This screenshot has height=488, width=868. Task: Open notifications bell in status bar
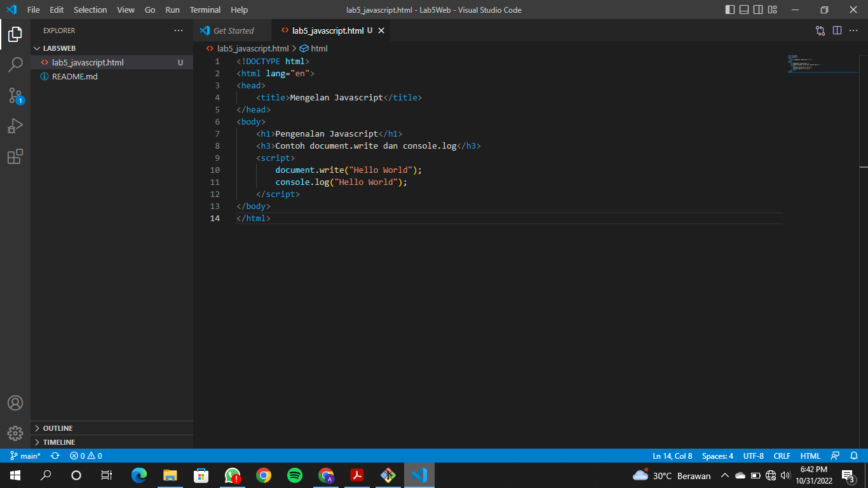[854, 456]
